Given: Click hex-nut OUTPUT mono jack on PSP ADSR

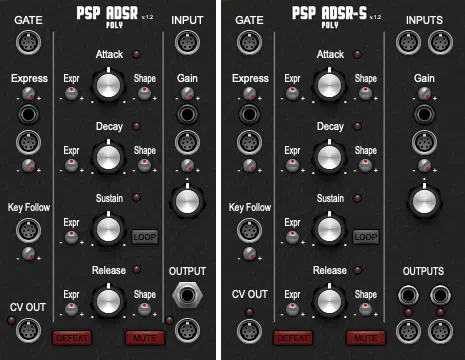Looking at the screenshot, I should [x=187, y=295].
